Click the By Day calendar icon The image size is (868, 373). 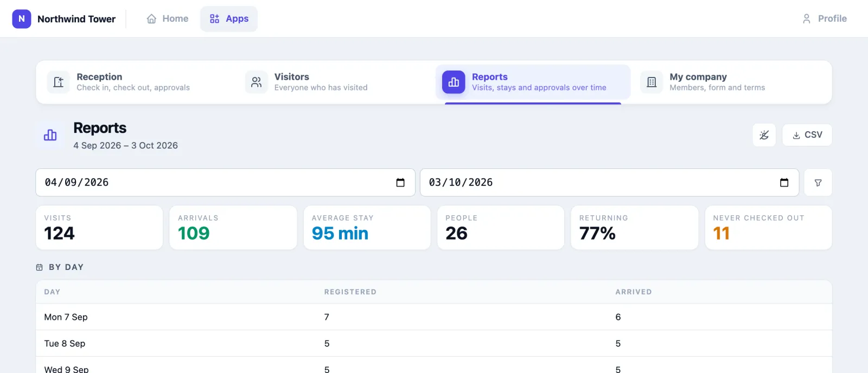(40, 267)
